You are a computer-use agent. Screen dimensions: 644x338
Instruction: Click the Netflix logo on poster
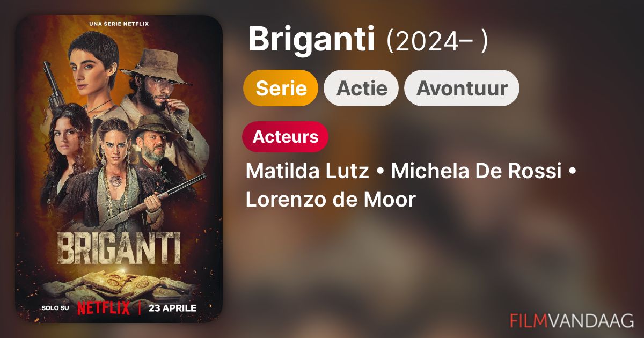pyautogui.click(x=104, y=308)
